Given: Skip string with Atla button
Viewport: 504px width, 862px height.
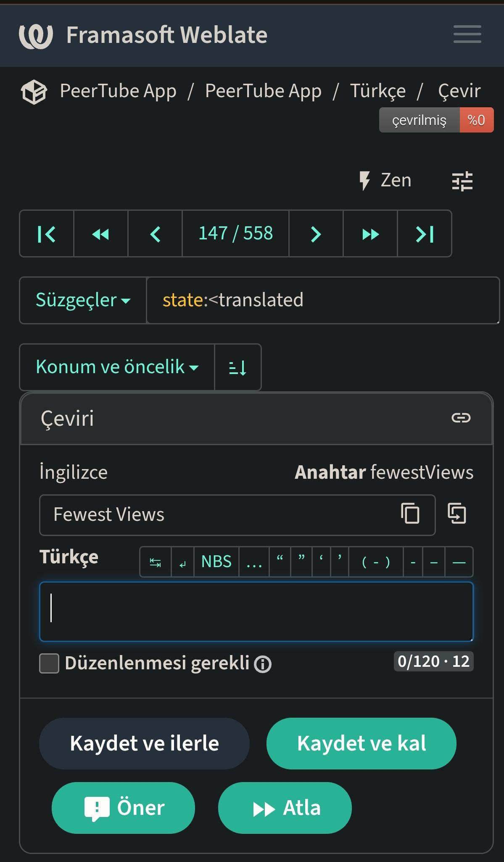Looking at the screenshot, I should coord(285,808).
